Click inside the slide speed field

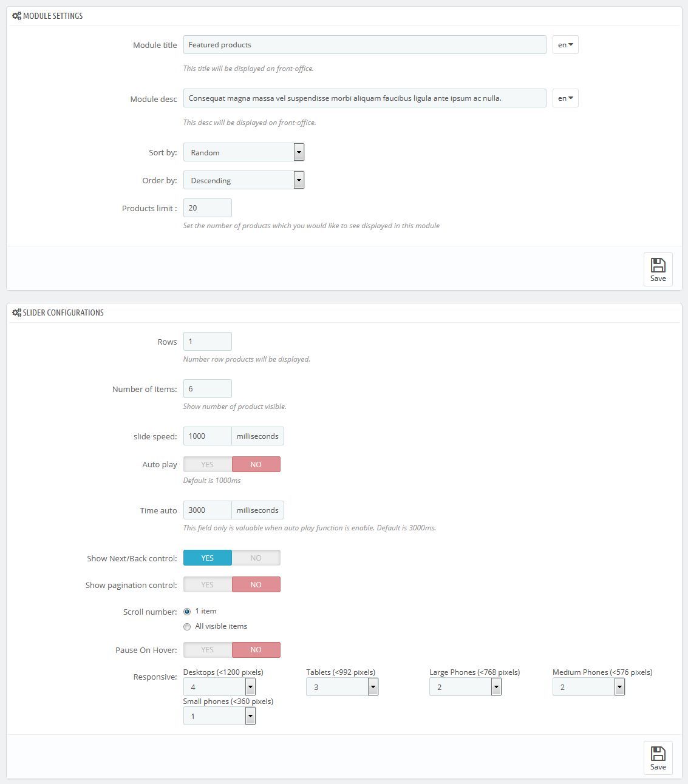207,436
